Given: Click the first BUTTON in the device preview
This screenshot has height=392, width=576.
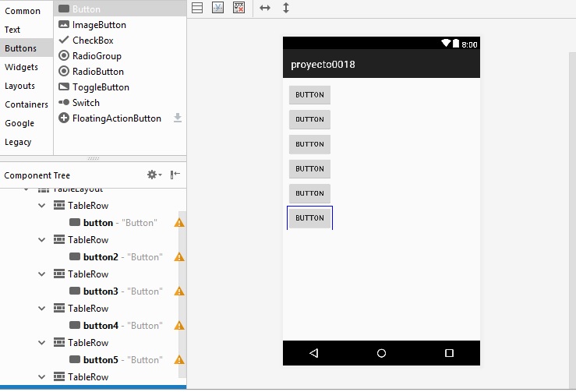Looking at the screenshot, I should (309, 95).
